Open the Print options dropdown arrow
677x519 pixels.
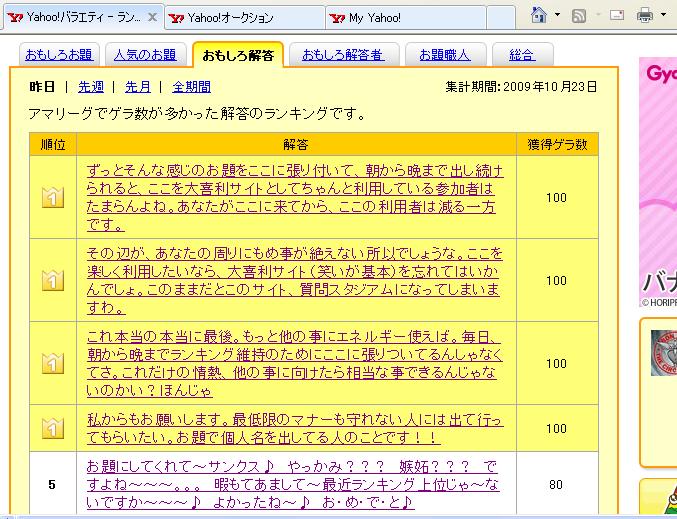click(664, 16)
